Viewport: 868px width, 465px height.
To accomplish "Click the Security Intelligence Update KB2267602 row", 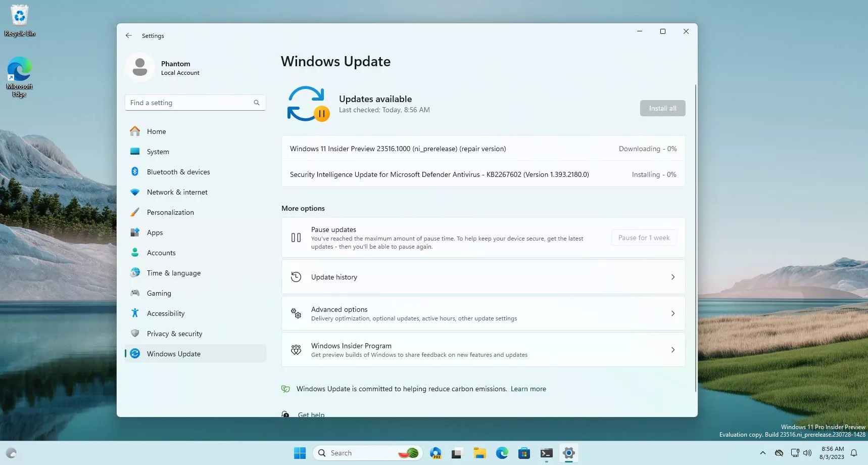I will tap(483, 174).
